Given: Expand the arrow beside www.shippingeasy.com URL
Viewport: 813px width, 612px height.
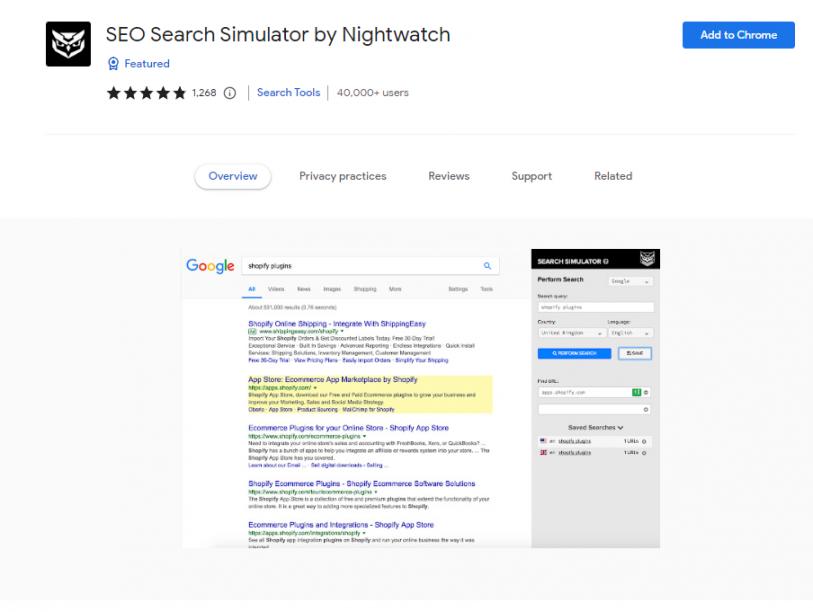Looking at the screenshot, I should pos(342,331).
